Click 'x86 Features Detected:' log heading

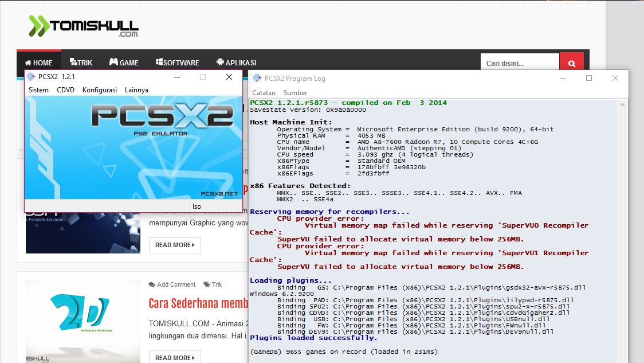click(x=300, y=186)
